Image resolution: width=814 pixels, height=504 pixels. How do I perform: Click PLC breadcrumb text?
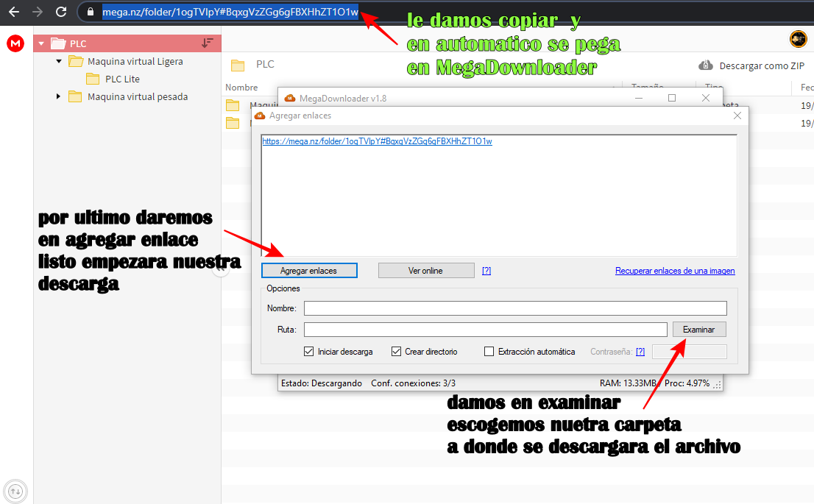265,64
